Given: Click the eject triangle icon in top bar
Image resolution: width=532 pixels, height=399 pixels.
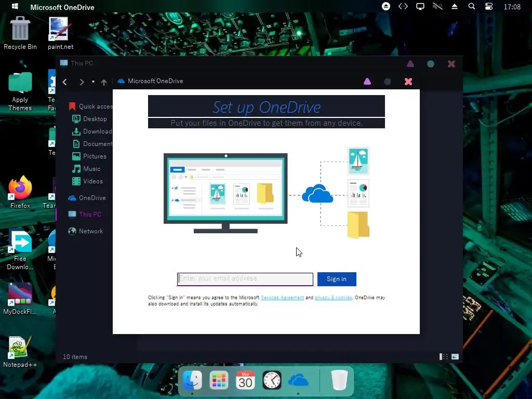Looking at the screenshot, I should tap(454, 6).
